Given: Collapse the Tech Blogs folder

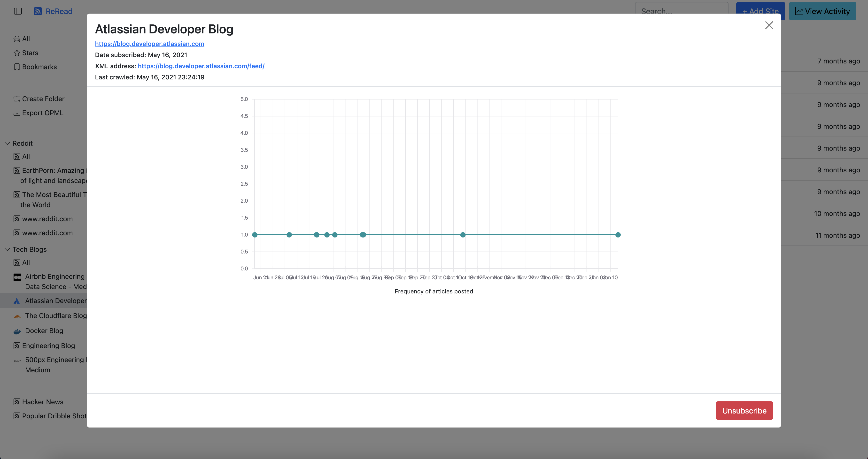Looking at the screenshot, I should click(7, 249).
